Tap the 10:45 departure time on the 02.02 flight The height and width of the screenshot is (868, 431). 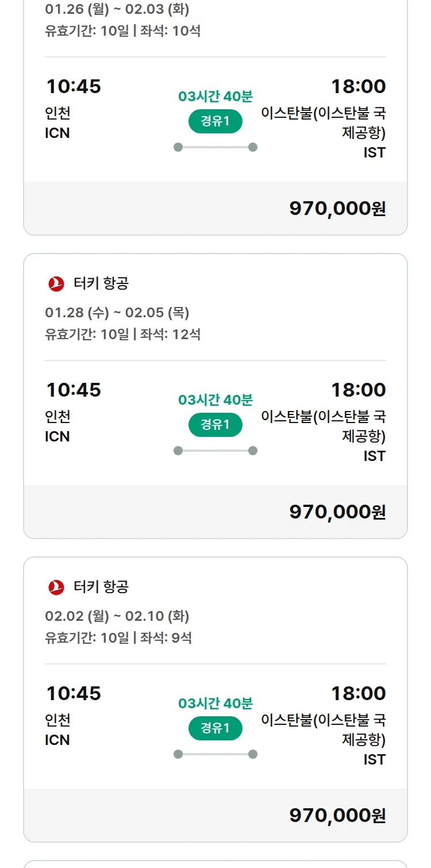tap(74, 693)
